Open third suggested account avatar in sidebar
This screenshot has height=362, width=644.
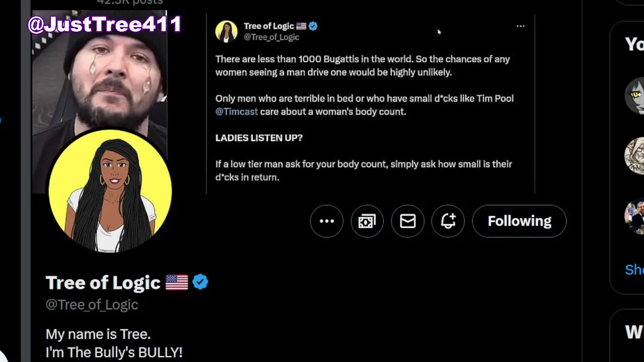click(x=635, y=217)
